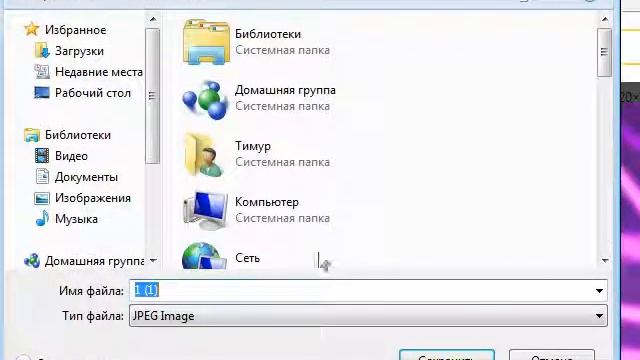Select the large Библиотеки folder icon

pyautogui.click(x=206, y=42)
